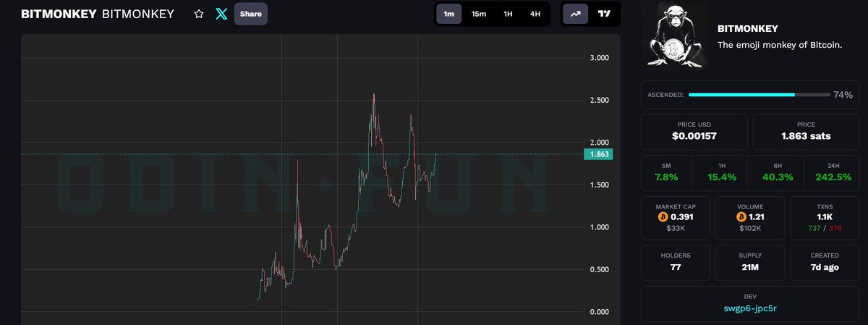868x325 pixels.
Task: Click the BITMONKEY ticker title heading
Action: pos(59,14)
